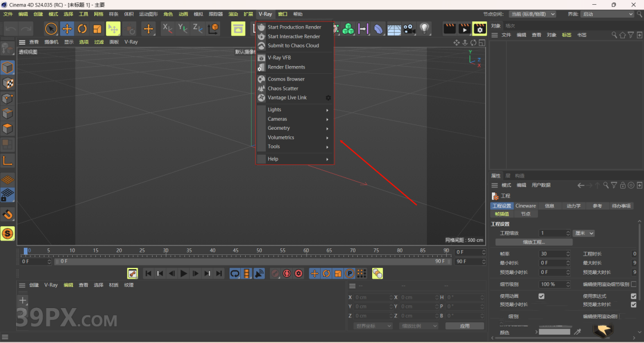Expand the Volumetrics submenu

coord(295,138)
